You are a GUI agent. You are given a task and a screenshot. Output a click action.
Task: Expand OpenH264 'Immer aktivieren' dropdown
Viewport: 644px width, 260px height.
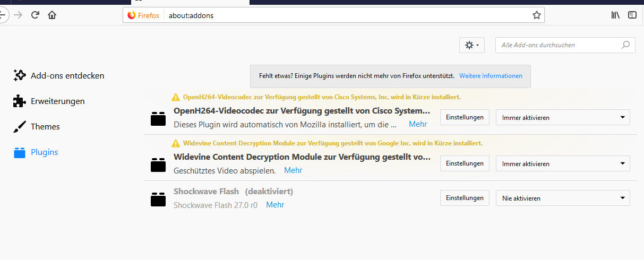[x=563, y=118]
